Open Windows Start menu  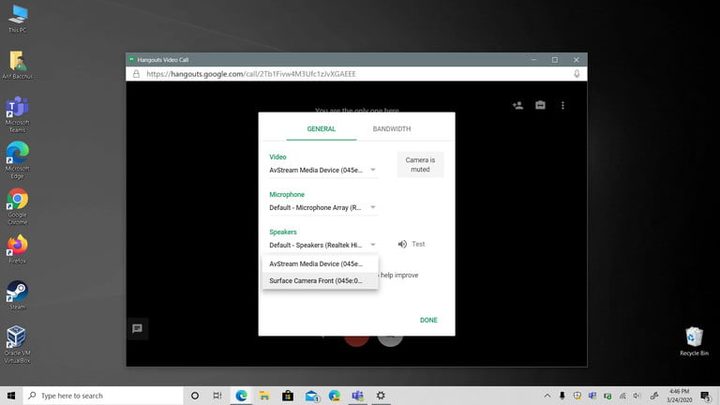[x=11, y=395]
